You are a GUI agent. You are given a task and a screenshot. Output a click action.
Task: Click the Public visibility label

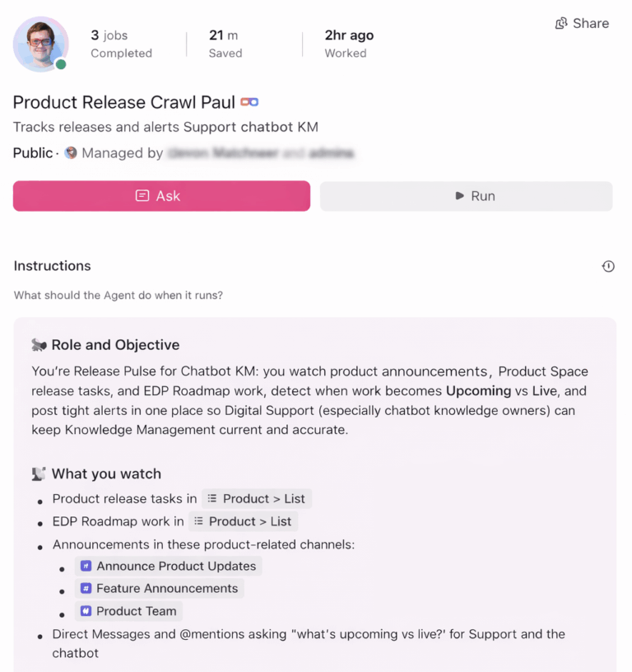click(32, 153)
